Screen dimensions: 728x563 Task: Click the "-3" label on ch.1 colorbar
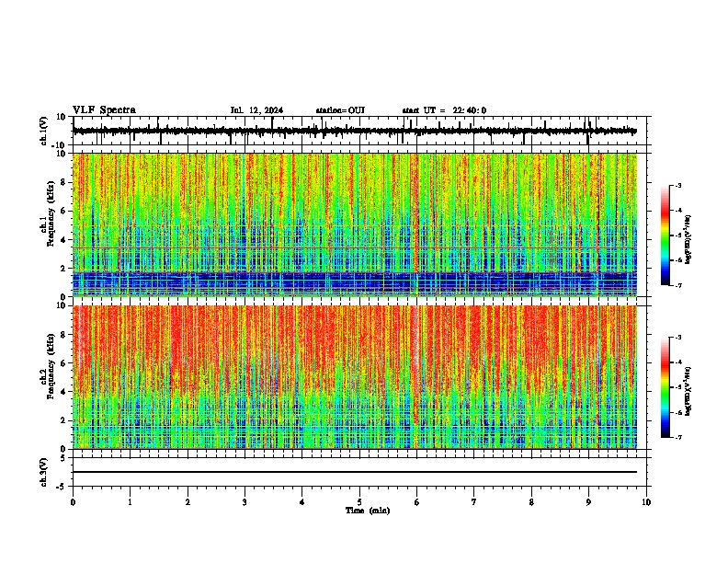point(677,186)
